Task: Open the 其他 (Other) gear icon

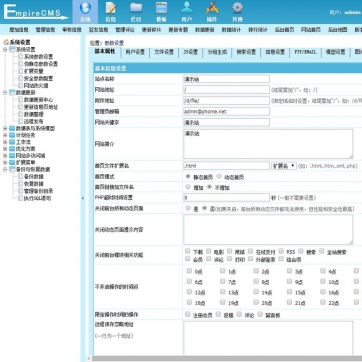Action: [237, 8]
